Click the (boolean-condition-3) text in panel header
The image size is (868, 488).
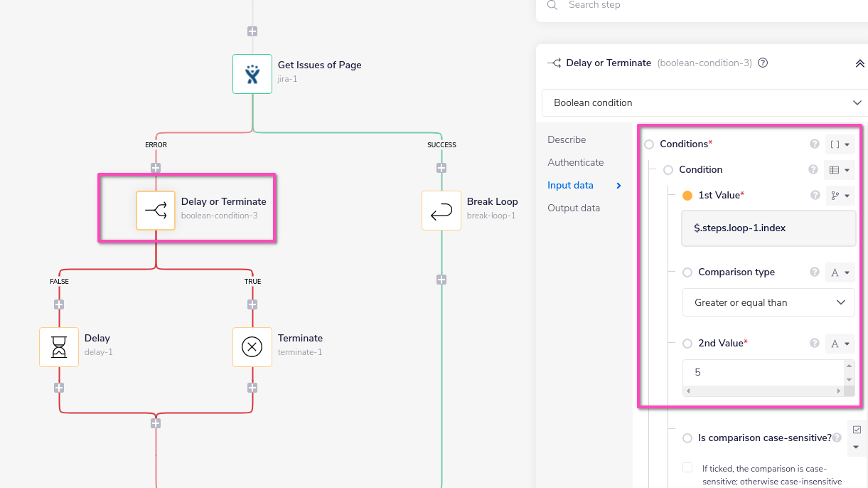click(x=704, y=63)
